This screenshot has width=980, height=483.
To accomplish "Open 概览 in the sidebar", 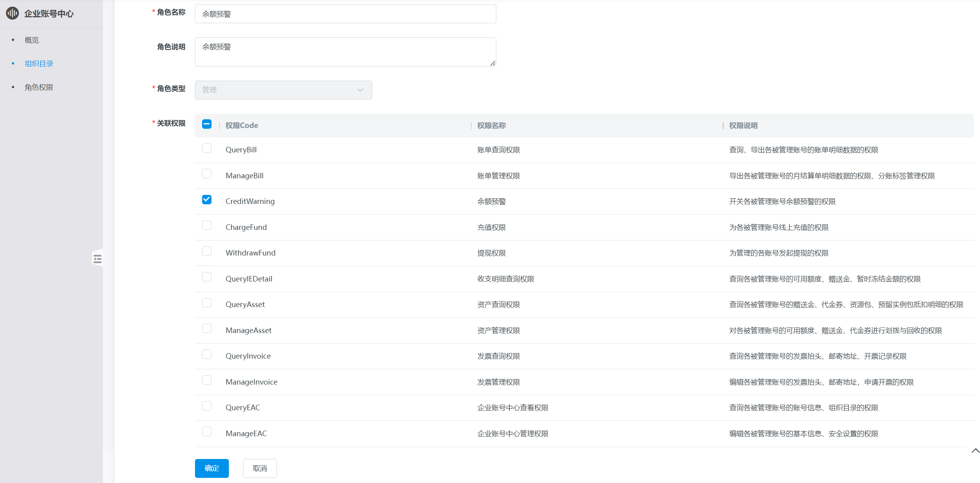I will pyautogui.click(x=32, y=40).
